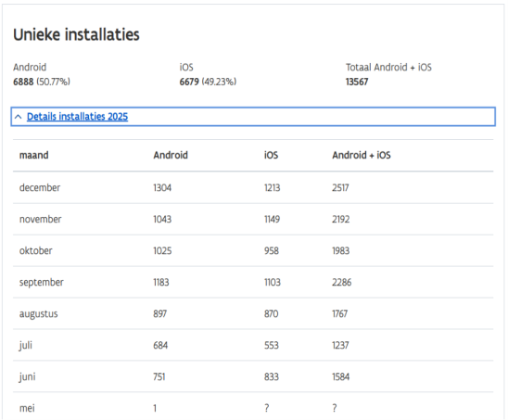
Task: Select the september row label
Action: 42,282
